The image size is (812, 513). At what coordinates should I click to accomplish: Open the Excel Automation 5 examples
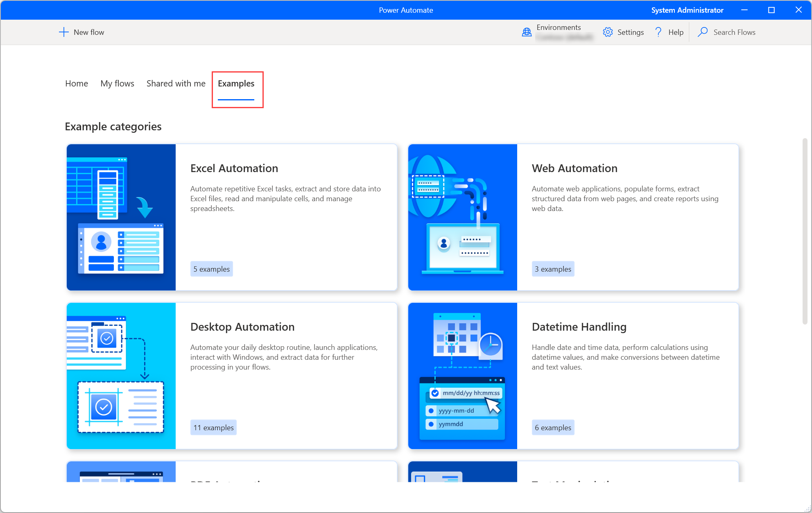click(x=211, y=268)
